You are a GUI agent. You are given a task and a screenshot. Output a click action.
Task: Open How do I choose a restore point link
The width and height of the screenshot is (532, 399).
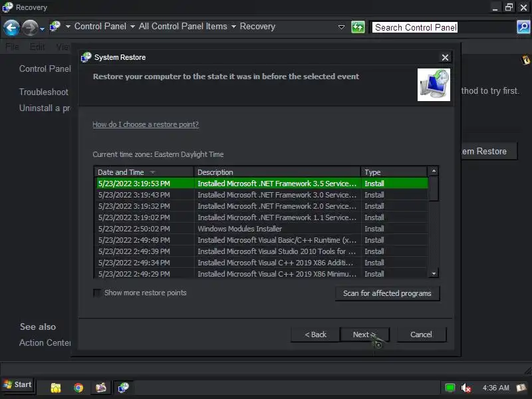146,124
